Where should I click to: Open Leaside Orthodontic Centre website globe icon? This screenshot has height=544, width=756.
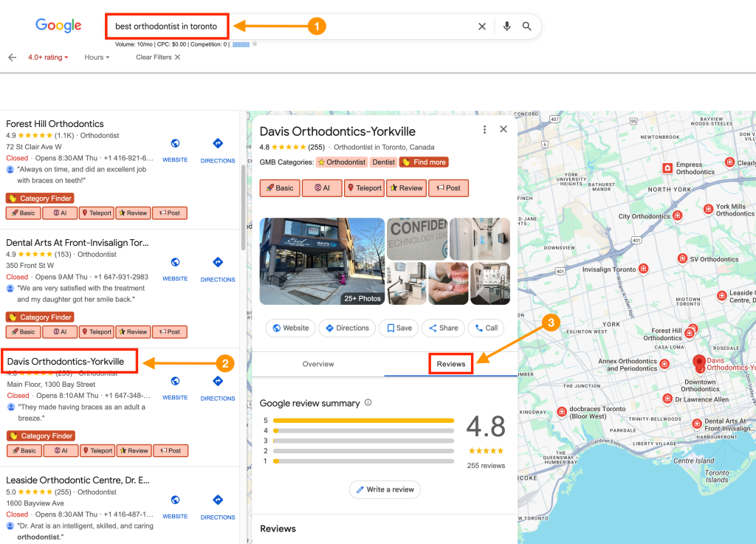click(x=175, y=500)
